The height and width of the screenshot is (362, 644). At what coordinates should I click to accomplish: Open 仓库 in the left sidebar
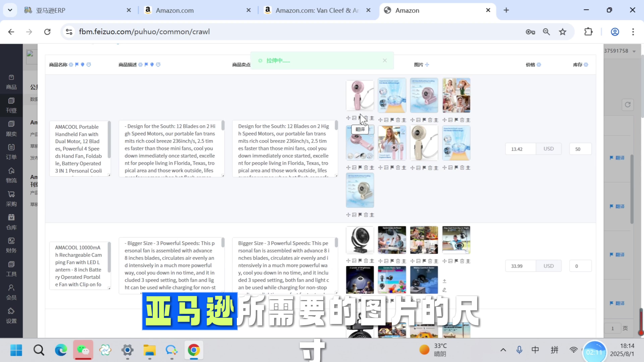coord(11,222)
